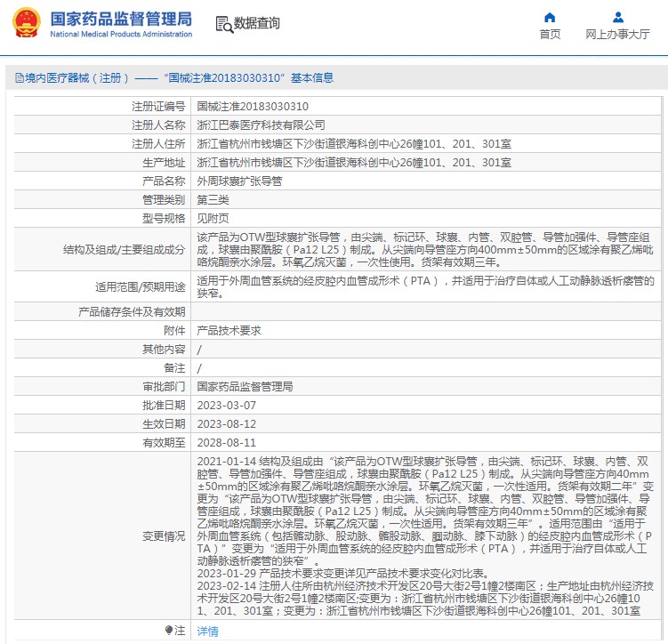Click the product name 外周球囊扩张导管
Screen dimensions: 668x644
pyautogui.click(x=240, y=181)
